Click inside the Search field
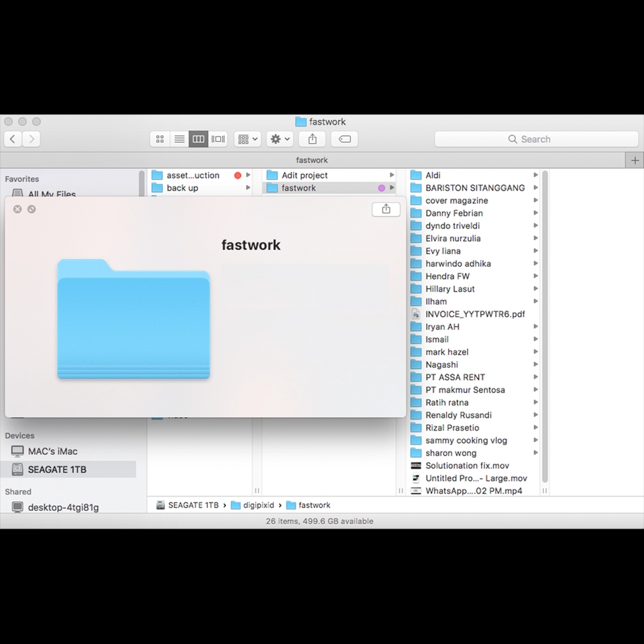Screen dimensions: 644x644 [537, 139]
